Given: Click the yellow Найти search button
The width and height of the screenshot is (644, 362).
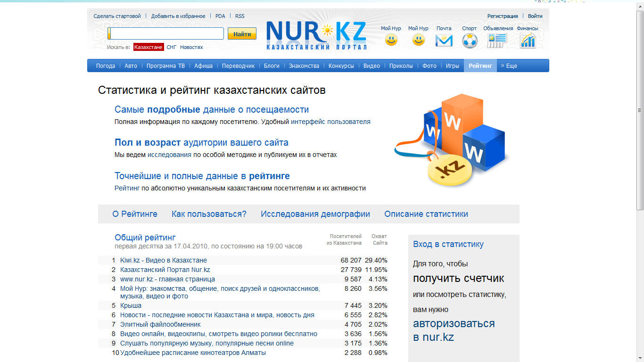Looking at the screenshot, I should pyautogui.click(x=242, y=34).
